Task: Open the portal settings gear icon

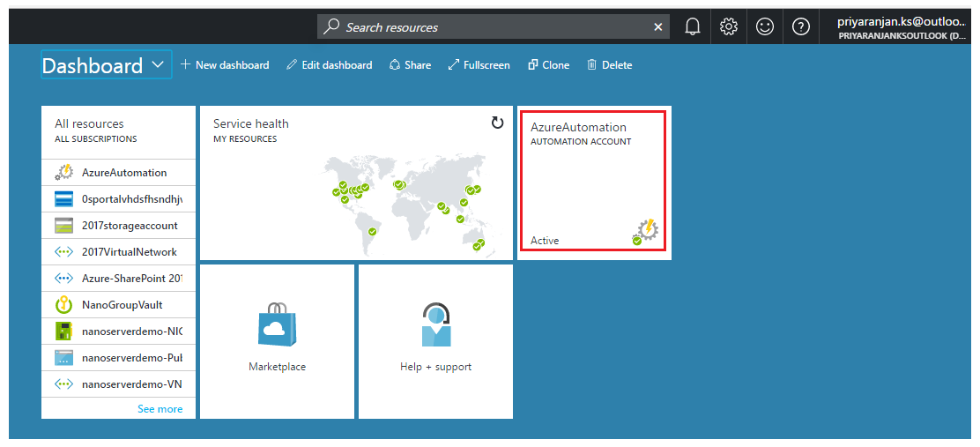Action: [x=729, y=26]
